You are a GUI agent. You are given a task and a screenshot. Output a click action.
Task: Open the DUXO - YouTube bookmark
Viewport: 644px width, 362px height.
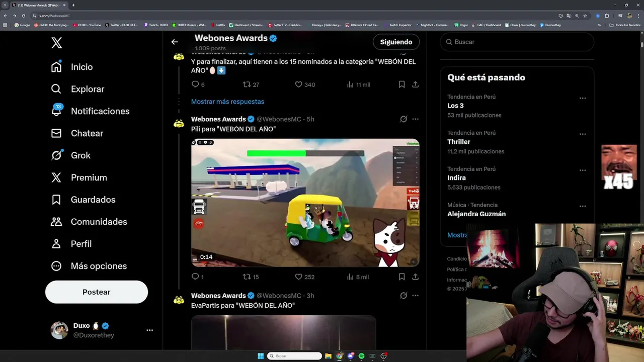[x=87, y=25]
